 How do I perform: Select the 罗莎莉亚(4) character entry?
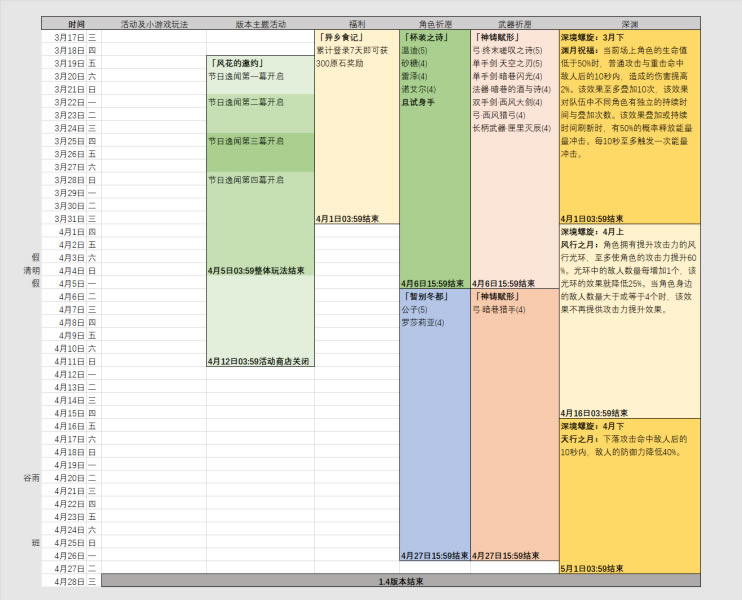click(422, 322)
